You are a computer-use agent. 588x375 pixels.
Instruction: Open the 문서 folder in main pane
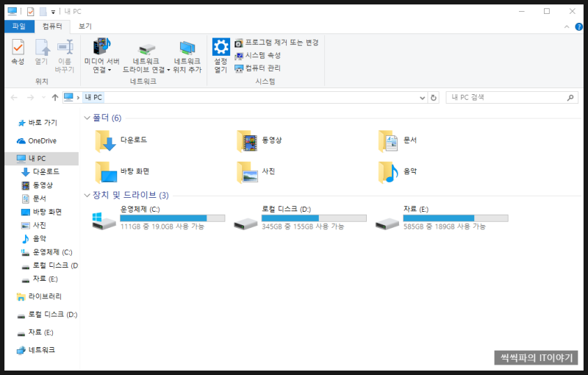tap(398, 140)
